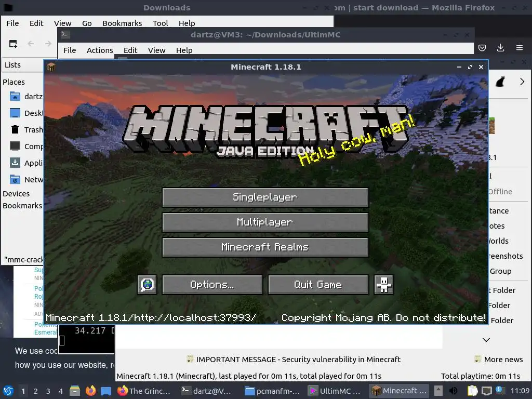Click the update notification tray icon

(x=499, y=390)
